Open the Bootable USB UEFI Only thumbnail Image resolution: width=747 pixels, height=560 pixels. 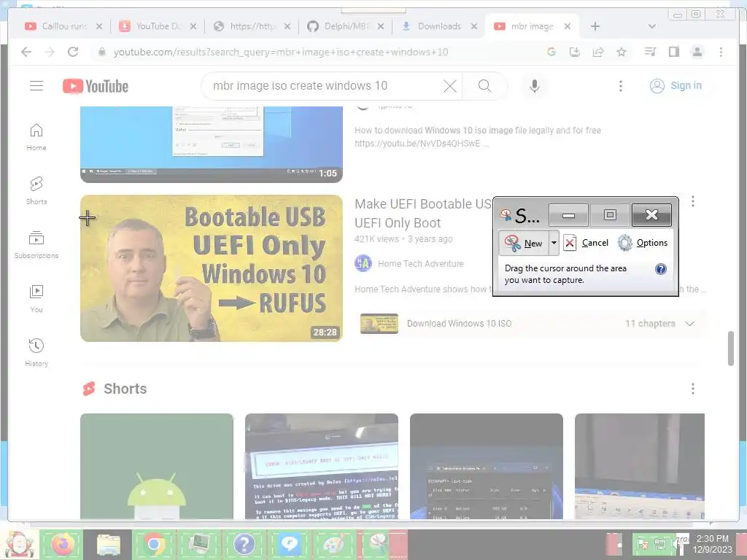pyautogui.click(x=211, y=268)
